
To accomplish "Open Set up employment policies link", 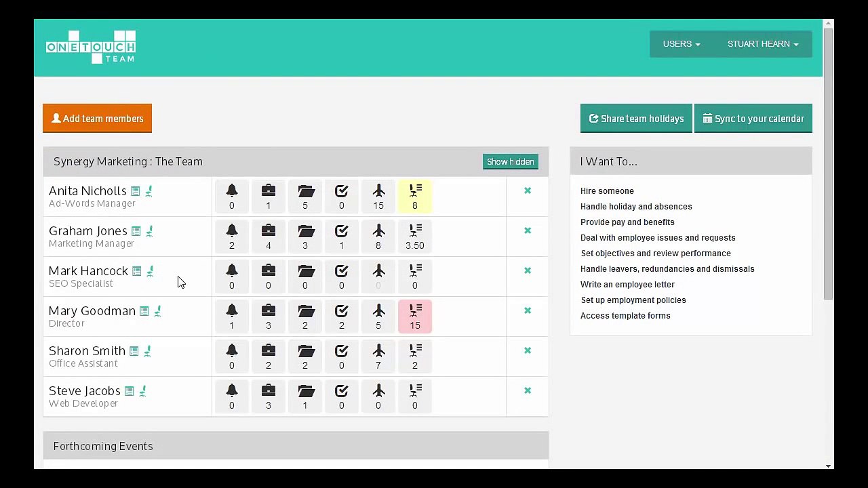I will coord(633,300).
